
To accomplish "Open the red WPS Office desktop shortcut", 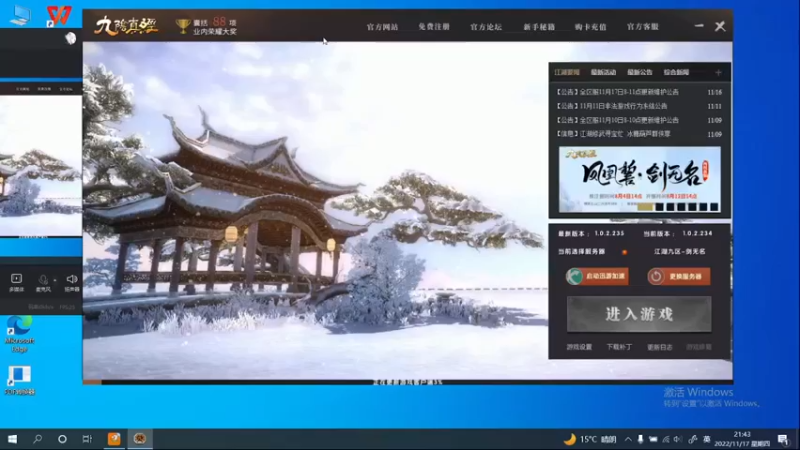I will [59, 15].
